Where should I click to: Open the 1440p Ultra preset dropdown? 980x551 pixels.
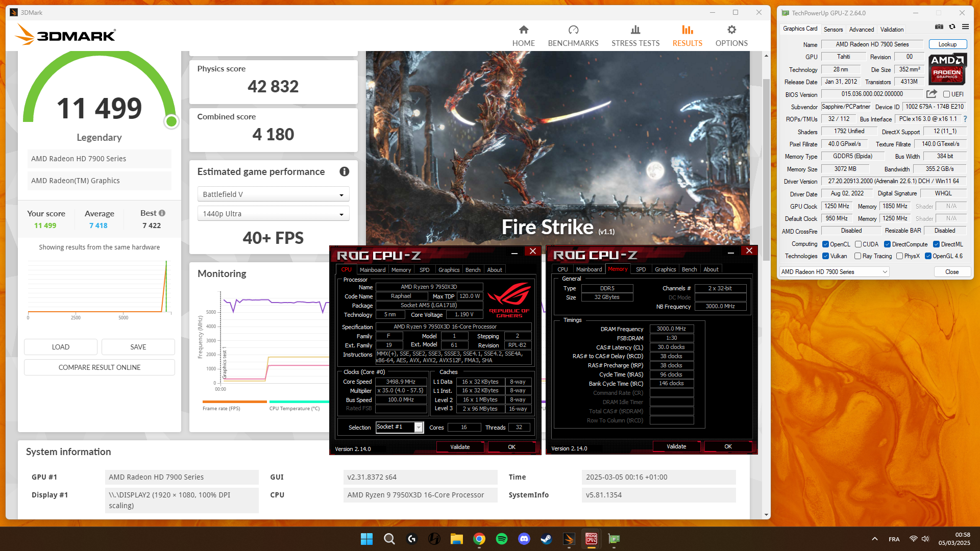pyautogui.click(x=273, y=214)
